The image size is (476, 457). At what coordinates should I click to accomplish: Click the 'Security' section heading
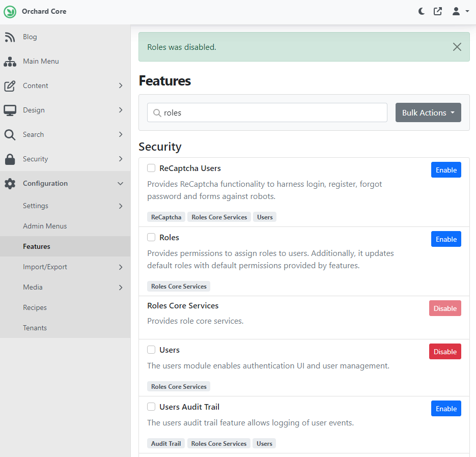point(160,147)
